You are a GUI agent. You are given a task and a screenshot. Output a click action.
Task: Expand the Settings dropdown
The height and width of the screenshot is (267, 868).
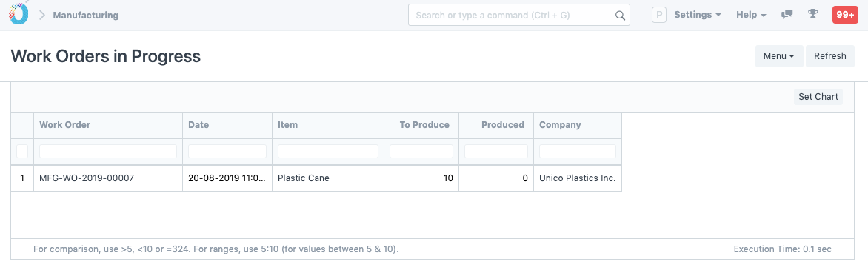(698, 15)
